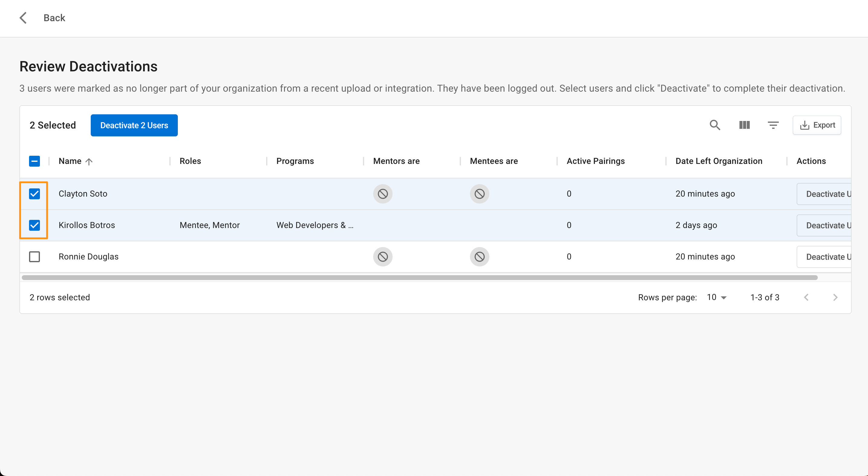Click the Export button

tap(817, 125)
